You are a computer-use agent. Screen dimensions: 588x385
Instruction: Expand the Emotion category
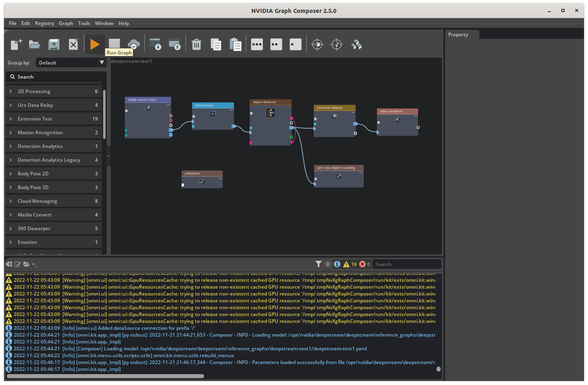pos(54,242)
